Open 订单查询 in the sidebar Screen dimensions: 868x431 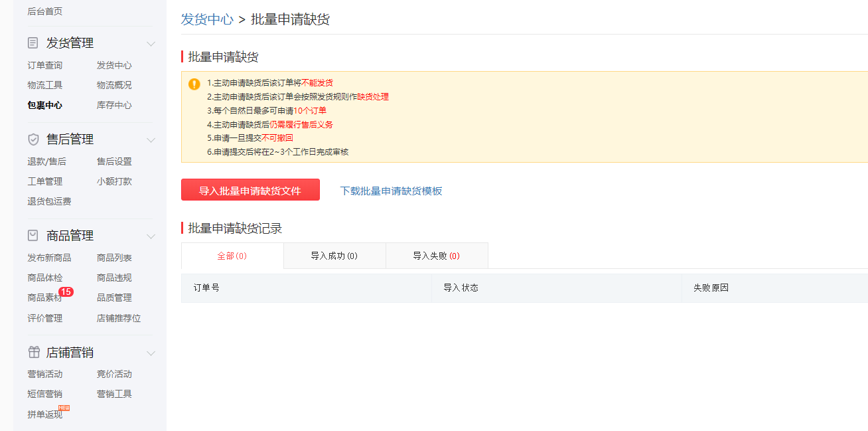click(45, 65)
